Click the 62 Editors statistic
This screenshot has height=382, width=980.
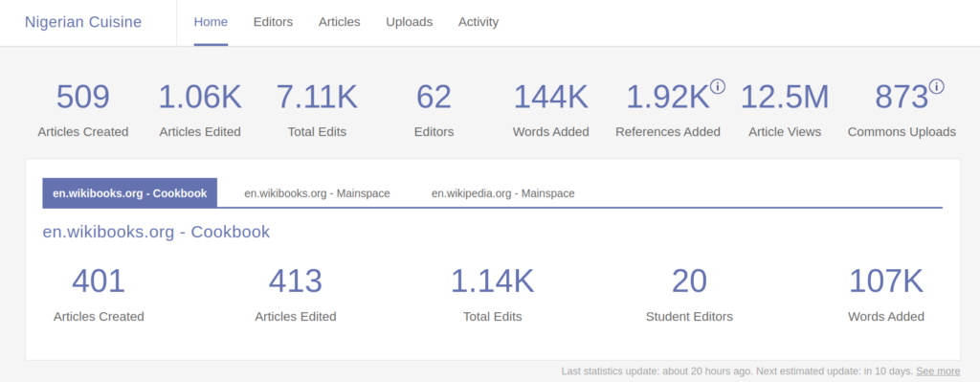pyautogui.click(x=434, y=109)
